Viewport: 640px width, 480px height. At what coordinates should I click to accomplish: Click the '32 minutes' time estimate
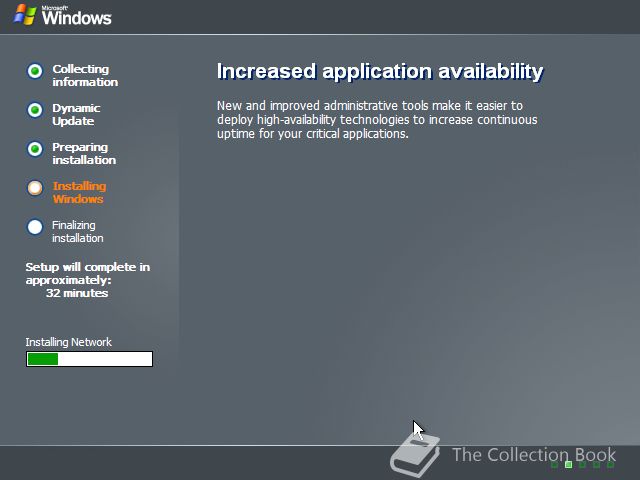[x=77, y=293]
